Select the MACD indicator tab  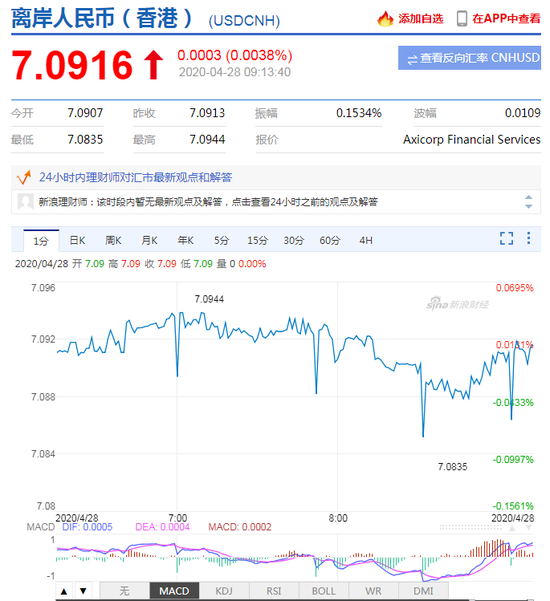tap(174, 591)
